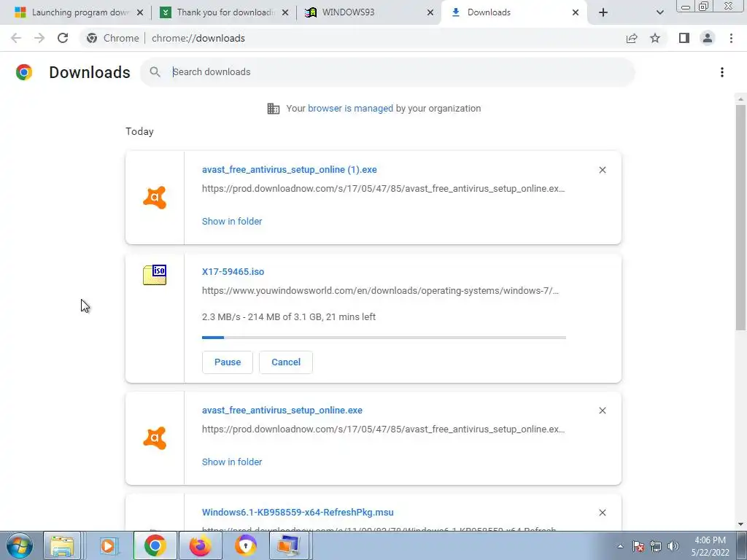Share this page using the share icon
The width and height of the screenshot is (747, 560).
pos(632,38)
